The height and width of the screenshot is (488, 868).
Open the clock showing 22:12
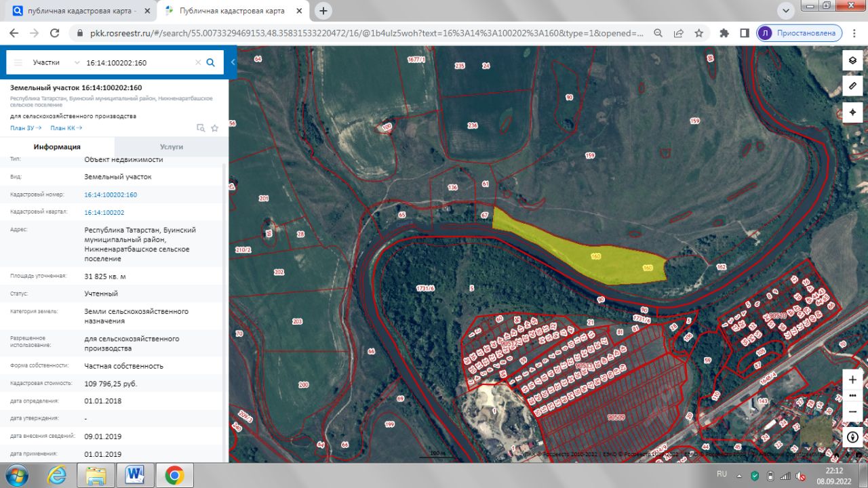(x=834, y=475)
